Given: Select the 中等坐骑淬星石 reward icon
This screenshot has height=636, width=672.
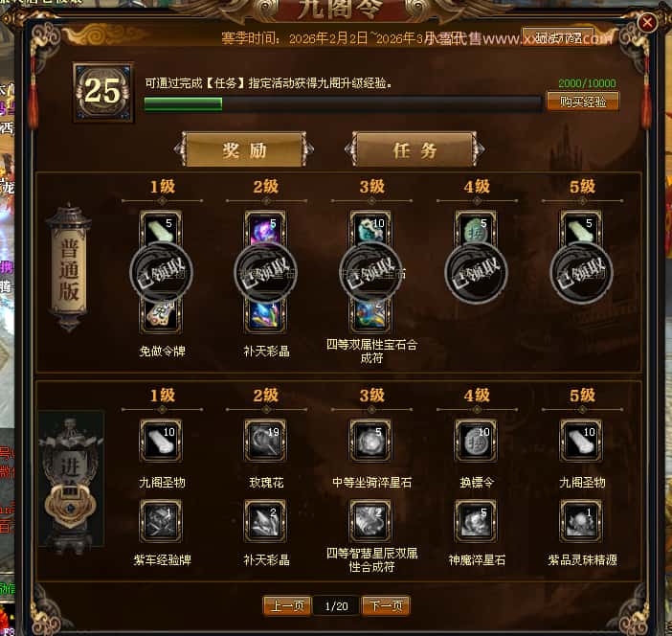Looking at the screenshot, I should click(x=370, y=441).
